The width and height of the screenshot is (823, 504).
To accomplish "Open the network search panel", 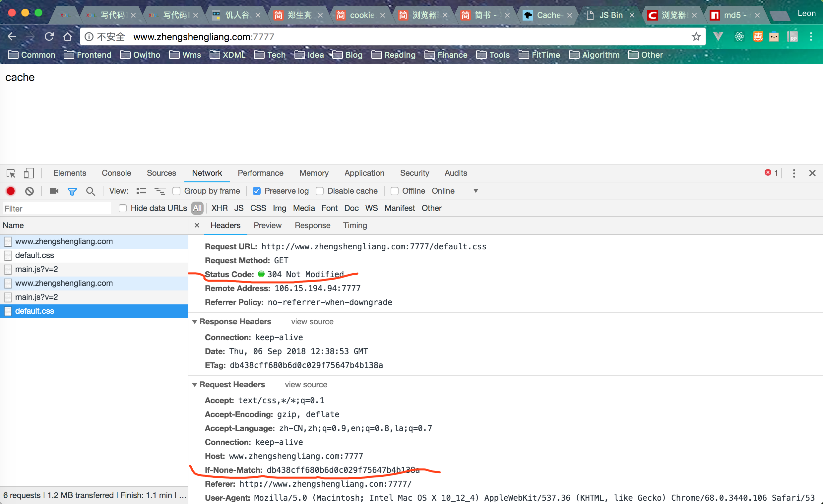I will 91,191.
